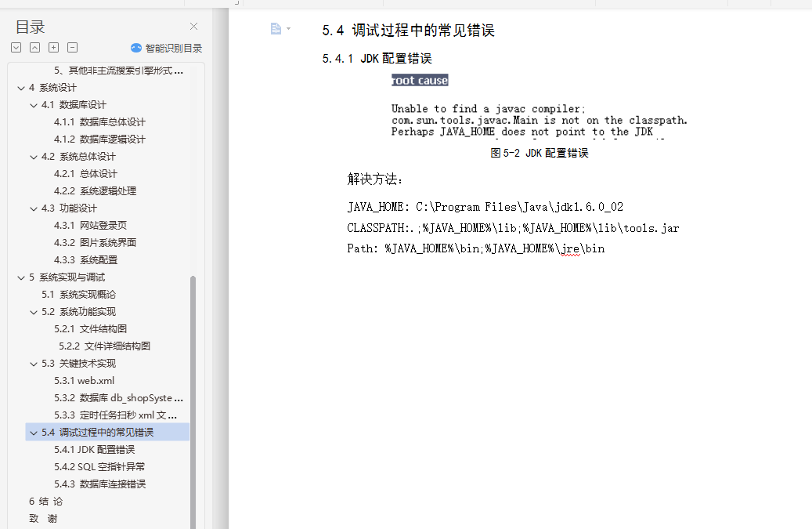Image resolution: width=812 pixels, height=529 pixels.
Task: Jump to '6 结 论' section
Action: pos(45,501)
